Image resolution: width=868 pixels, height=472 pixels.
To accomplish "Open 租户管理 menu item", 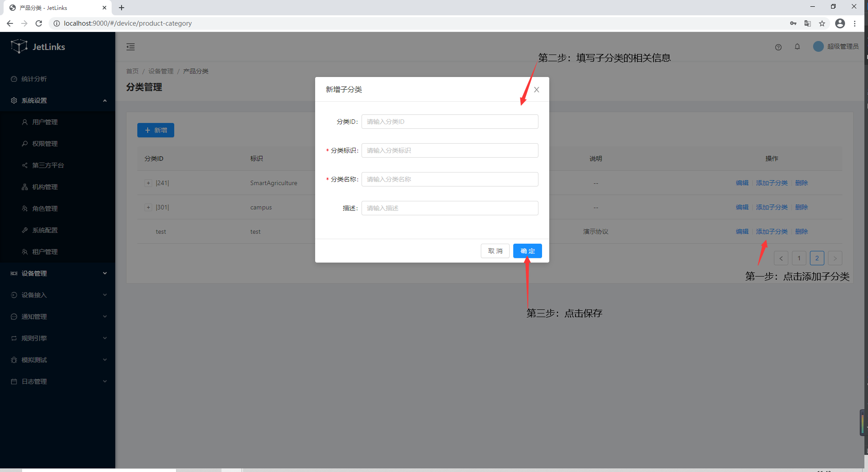I will (x=58, y=252).
